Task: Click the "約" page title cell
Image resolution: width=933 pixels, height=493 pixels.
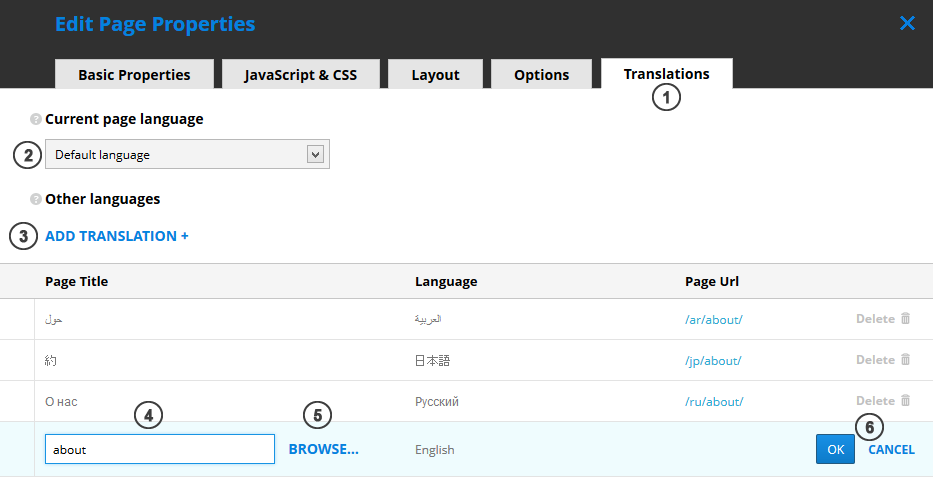Action: pos(51,360)
